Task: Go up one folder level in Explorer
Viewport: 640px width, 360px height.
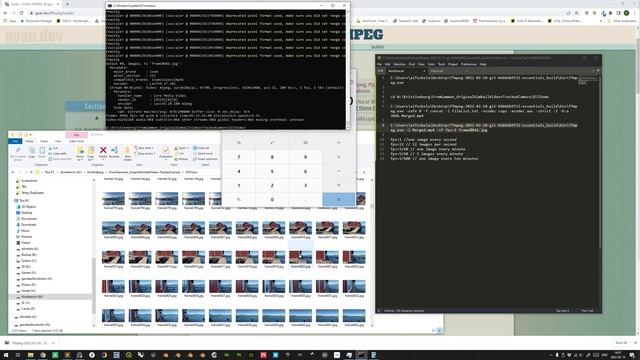Action: [x=31, y=172]
